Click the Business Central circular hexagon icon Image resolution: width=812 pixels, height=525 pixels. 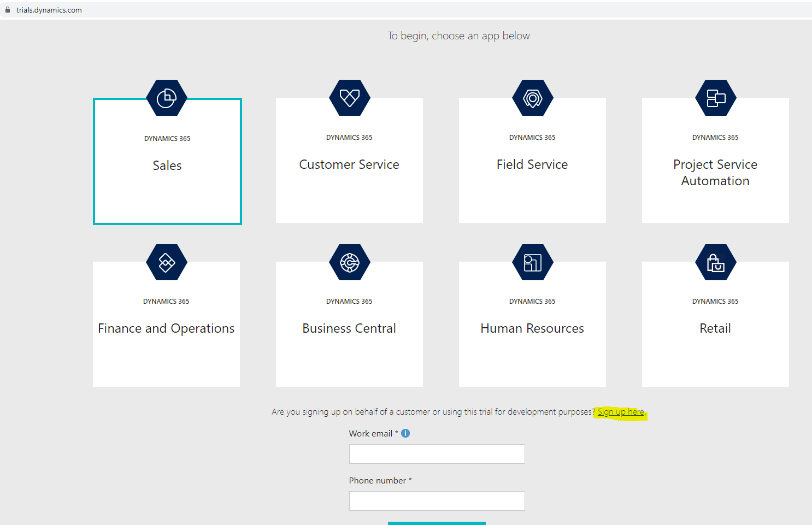pos(350,262)
